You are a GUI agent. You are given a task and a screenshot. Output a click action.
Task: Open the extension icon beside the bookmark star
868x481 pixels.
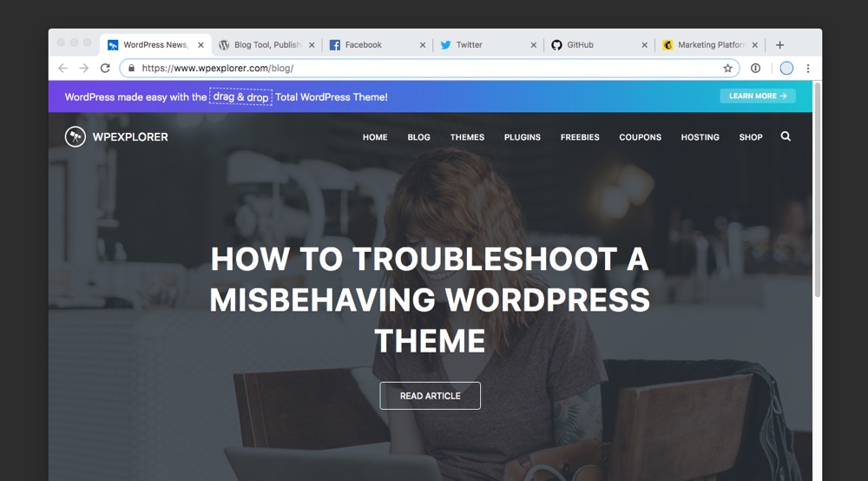(x=756, y=68)
